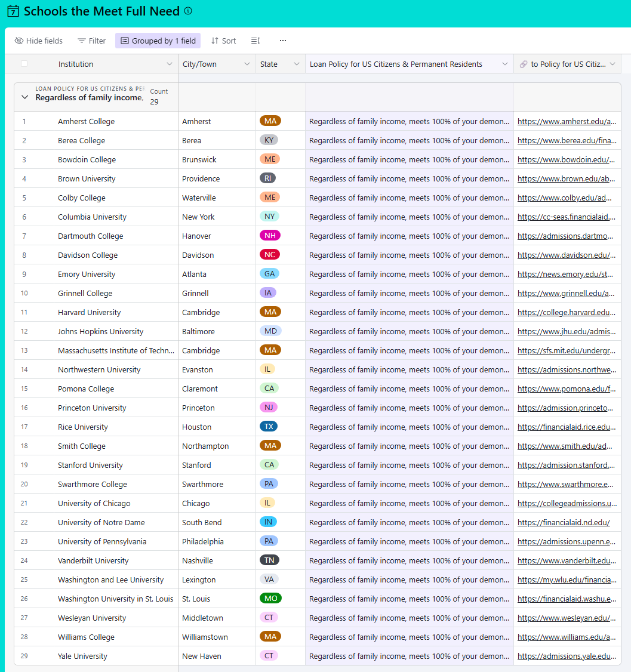Click the Evanston city cell

(x=217, y=369)
